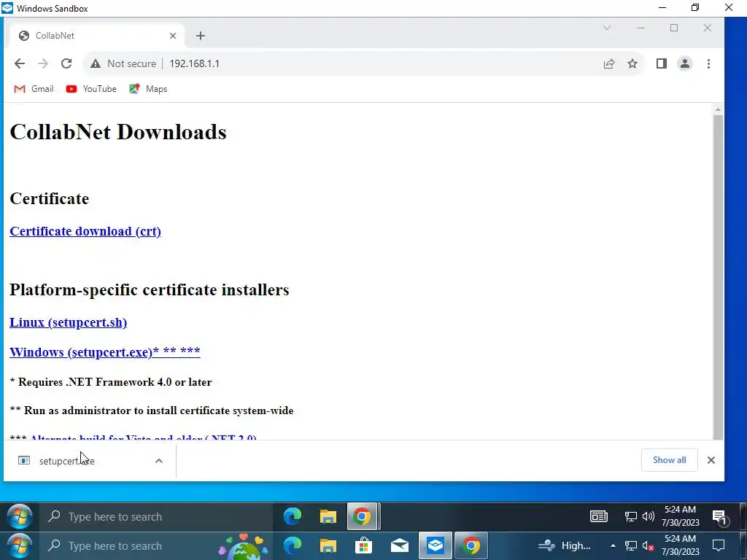Open File Explorer in sandbox taskbar

[328, 517]
